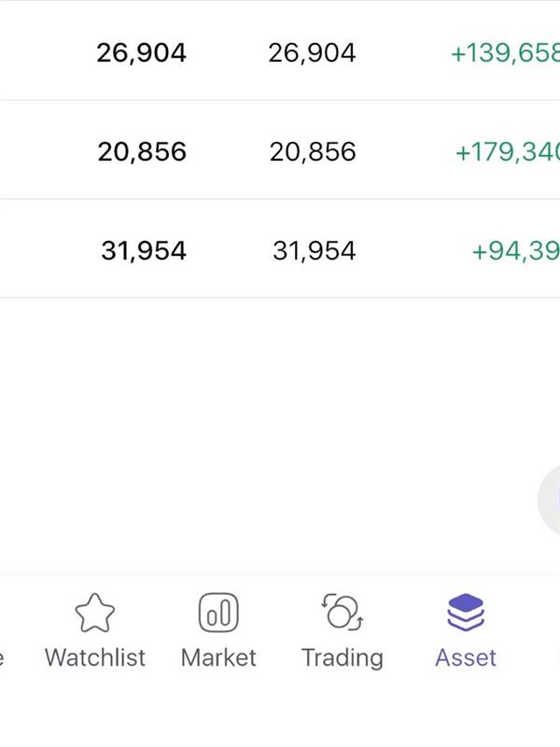Open the Market bar chart icon
The image size is (560, 747).
pos(218,613)
